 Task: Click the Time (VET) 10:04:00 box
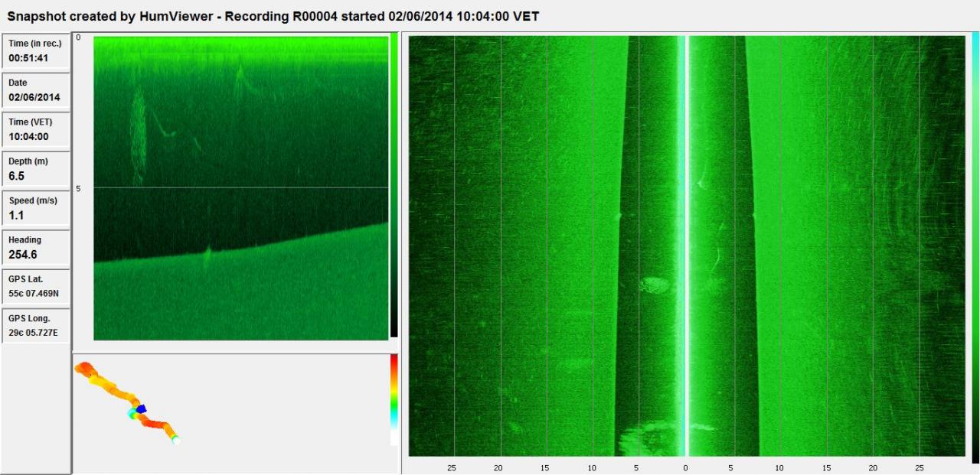pyautogui.click(x=35, y=129)
